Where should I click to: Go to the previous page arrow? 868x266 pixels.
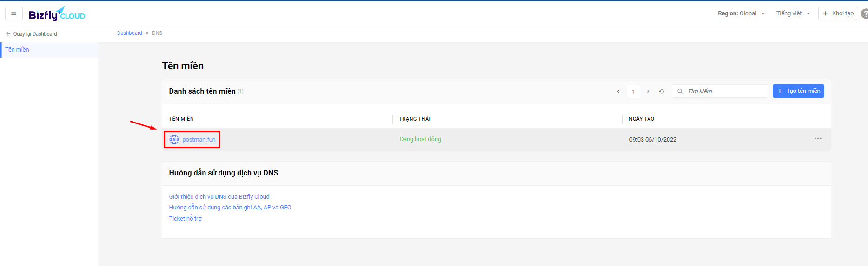(618, 91)
